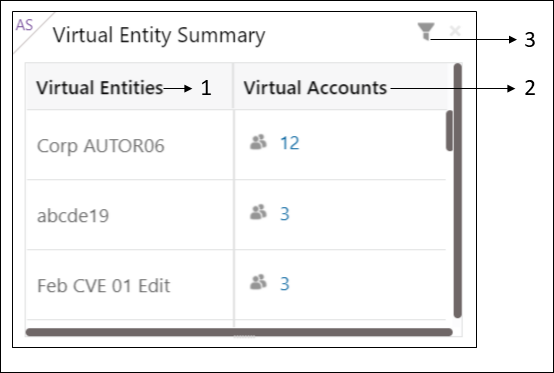
Task: Click the Virtual Entities column header
Action: click(x=129, y=87)
